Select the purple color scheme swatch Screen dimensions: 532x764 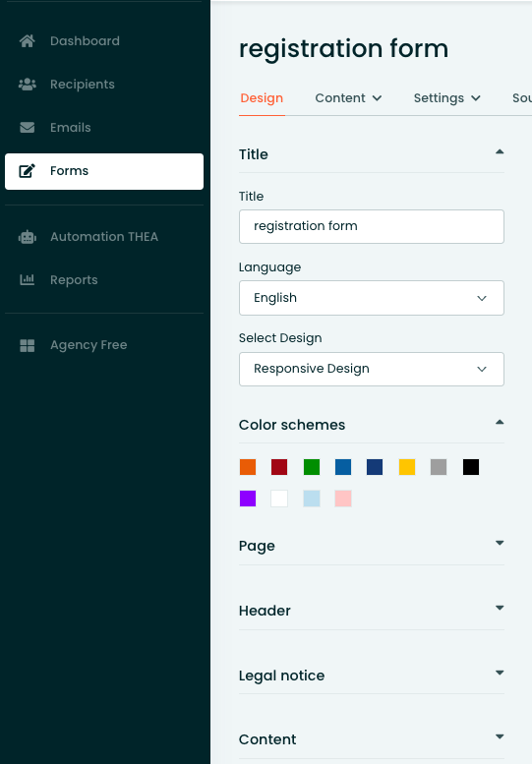tap(248, 499)
